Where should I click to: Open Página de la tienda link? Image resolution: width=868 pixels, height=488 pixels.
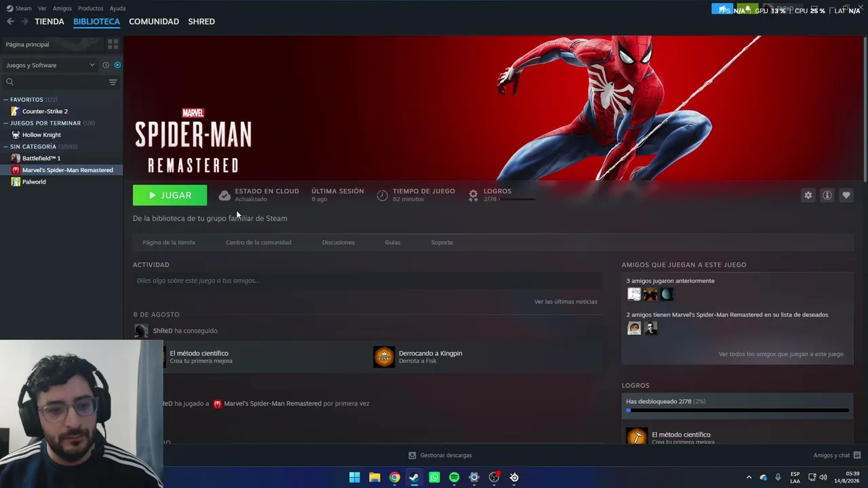(x=169, y=243)
